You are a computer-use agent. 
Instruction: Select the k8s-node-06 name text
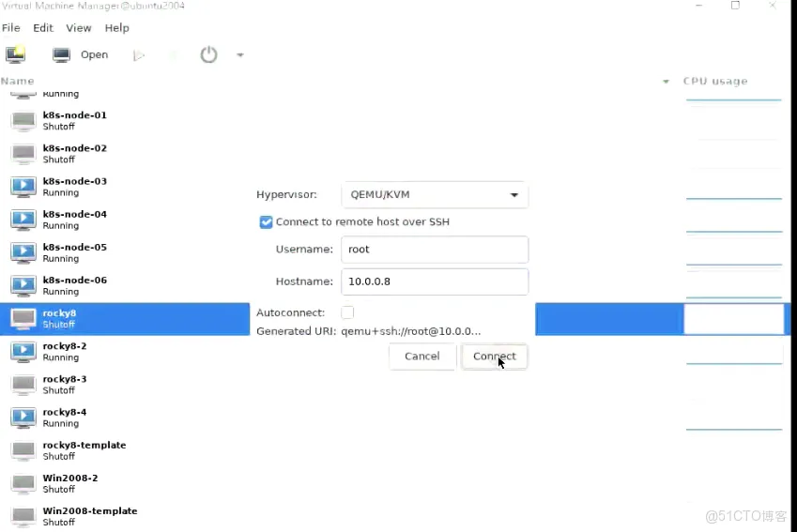click(x=75, y=281)
